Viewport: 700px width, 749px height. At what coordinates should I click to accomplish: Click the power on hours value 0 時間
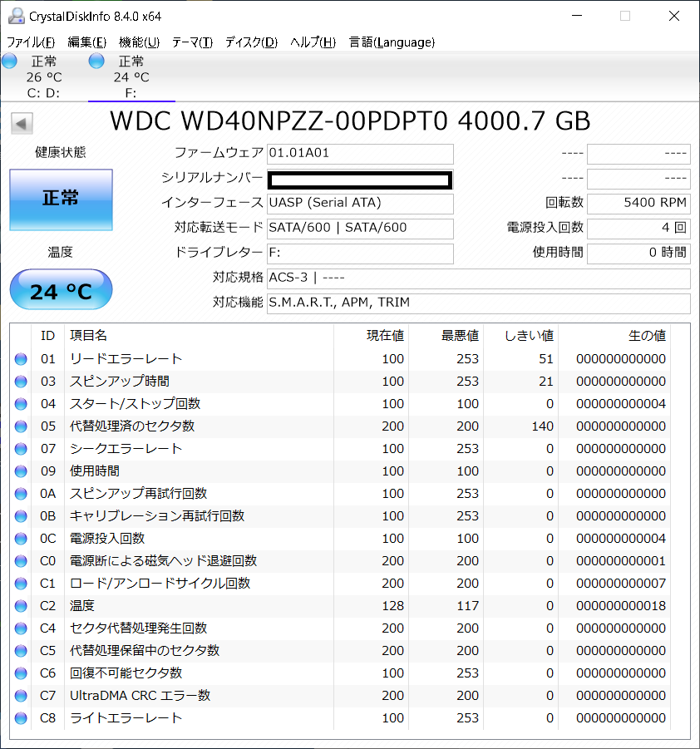(638, 254)
